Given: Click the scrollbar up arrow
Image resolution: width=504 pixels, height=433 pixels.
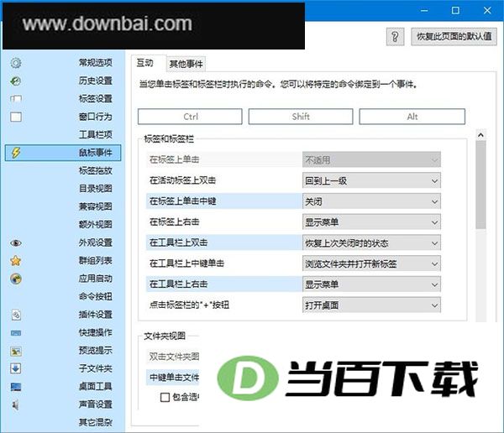Looking at the screenshot, I should tap(480, 135).
